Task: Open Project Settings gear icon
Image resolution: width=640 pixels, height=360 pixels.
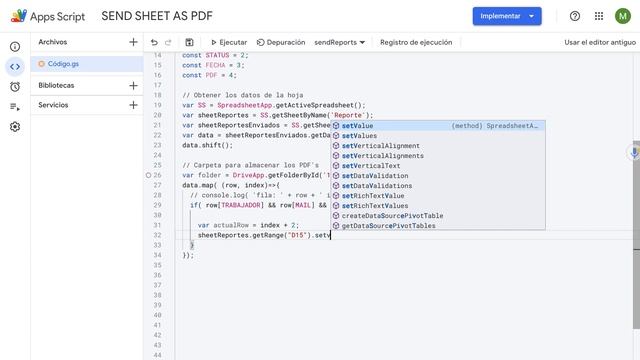Action: tap(15, 127)
